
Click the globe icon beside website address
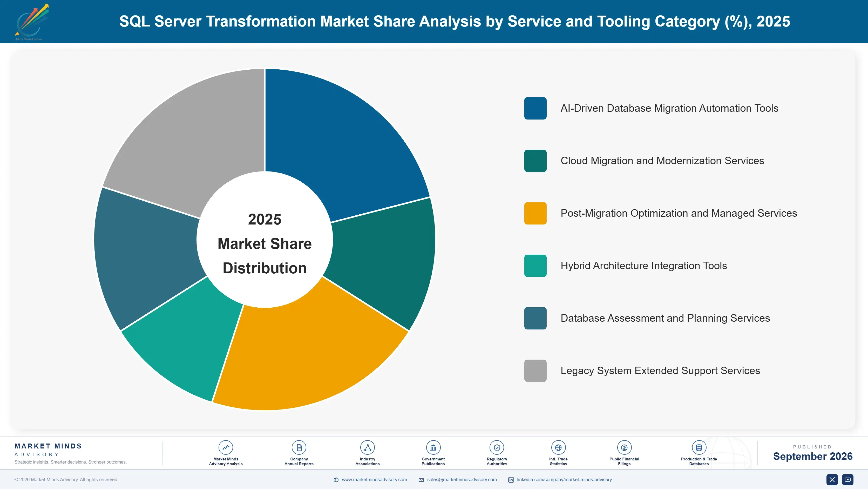click(x=336, y=480)
